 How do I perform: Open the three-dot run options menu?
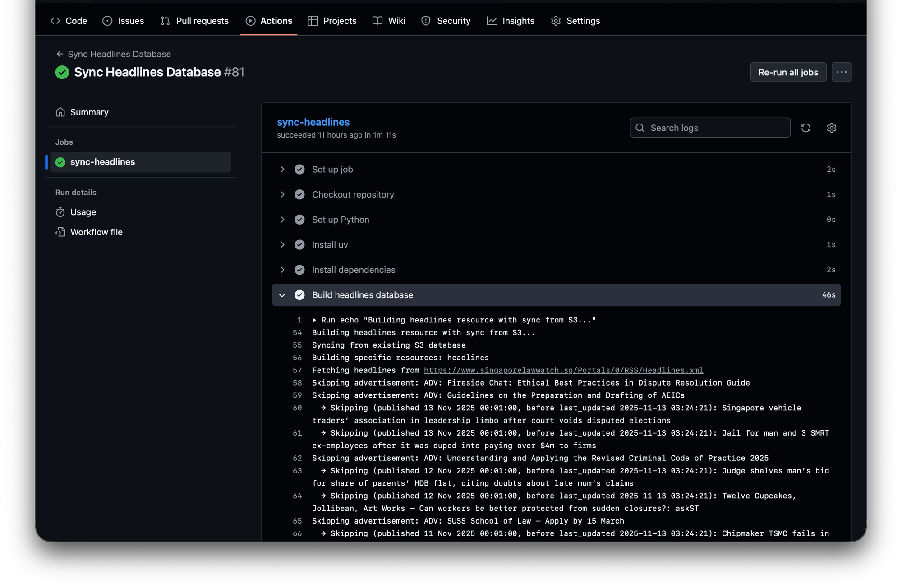pyautogui.click(x=841, y=72)
